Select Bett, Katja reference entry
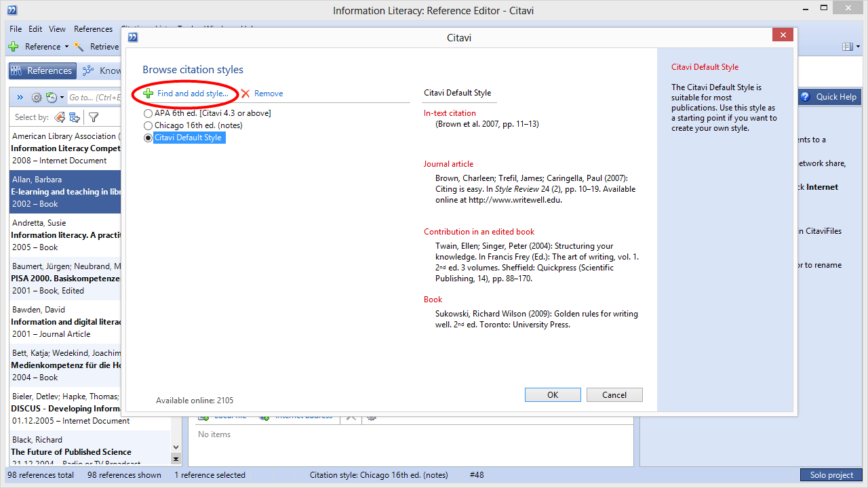 coord(65,365)
